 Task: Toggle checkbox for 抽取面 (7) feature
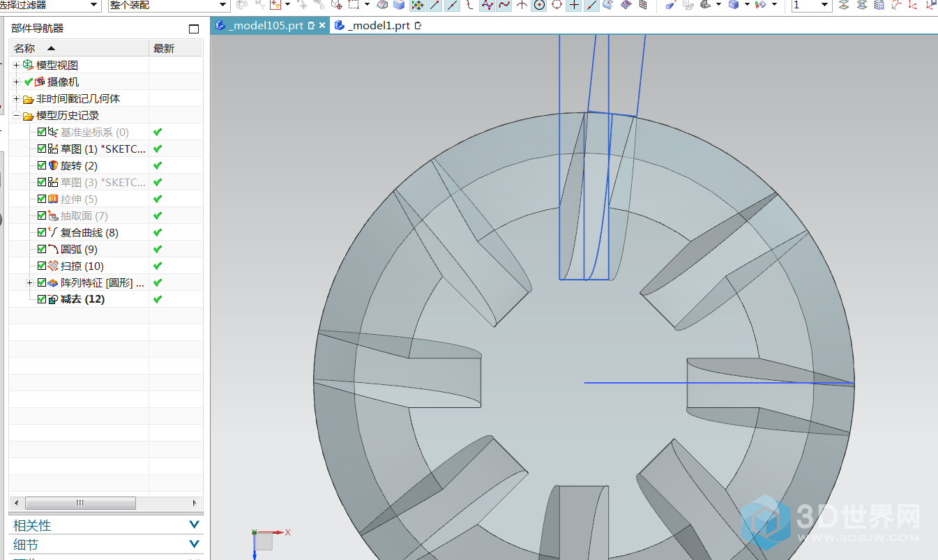point(42,215)
